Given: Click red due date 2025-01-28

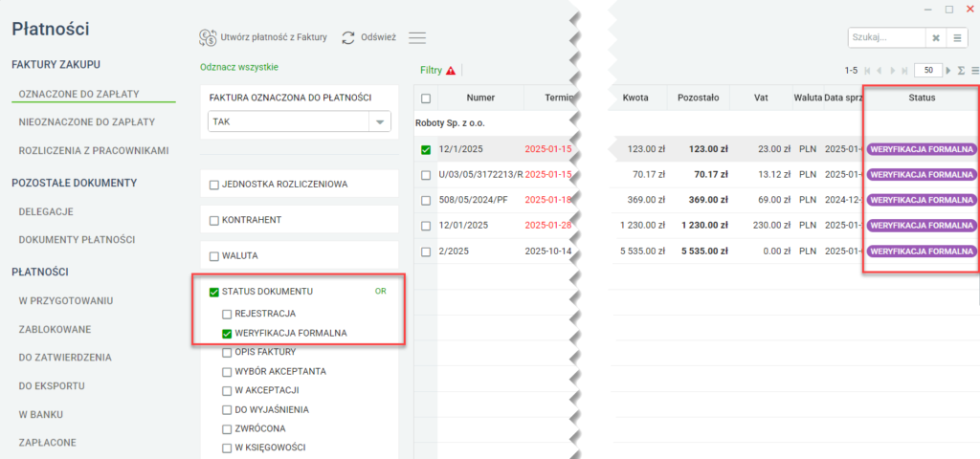Looking at the screenshot, I should click(548, 226).
